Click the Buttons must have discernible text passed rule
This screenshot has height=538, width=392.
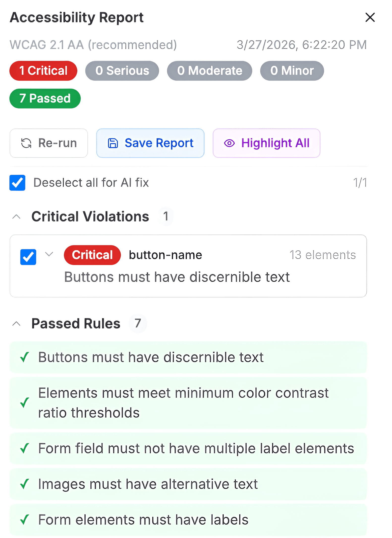coord(151,357)
